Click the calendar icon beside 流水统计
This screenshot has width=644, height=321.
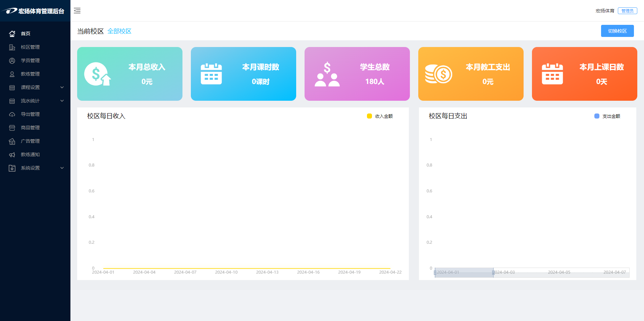click(12, 101)
